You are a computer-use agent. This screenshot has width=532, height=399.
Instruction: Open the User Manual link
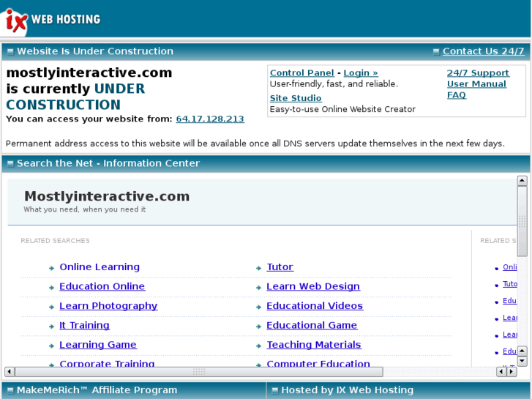[476, 84]
